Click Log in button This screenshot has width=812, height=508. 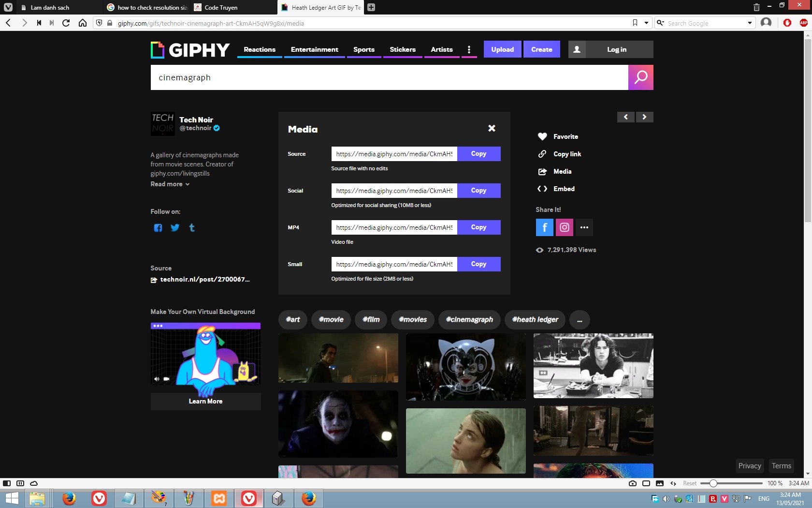pyautogui.click(x=617, y=49)
